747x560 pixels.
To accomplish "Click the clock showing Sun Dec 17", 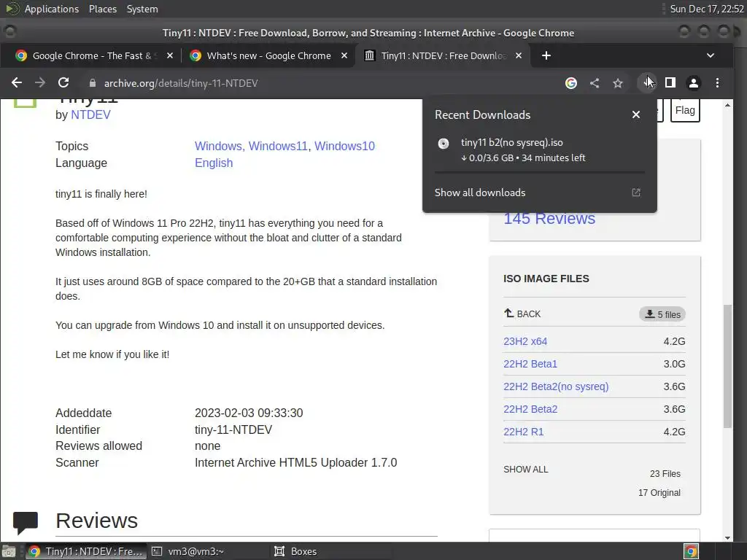I will (706, 9).
